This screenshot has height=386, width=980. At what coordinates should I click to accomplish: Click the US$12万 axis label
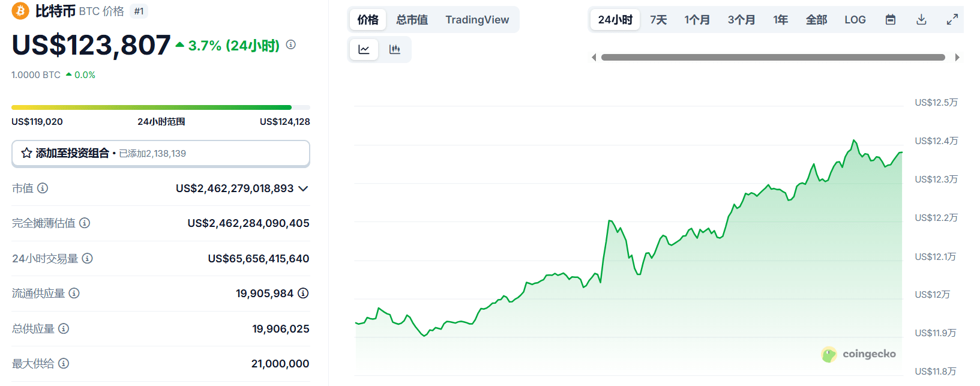933,295
